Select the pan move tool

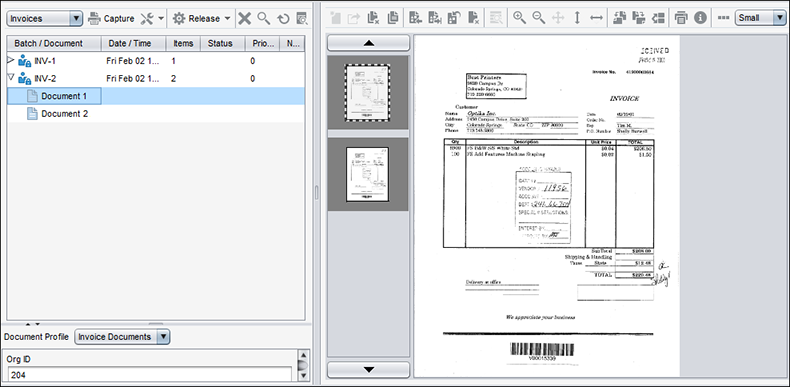[558, 18]
